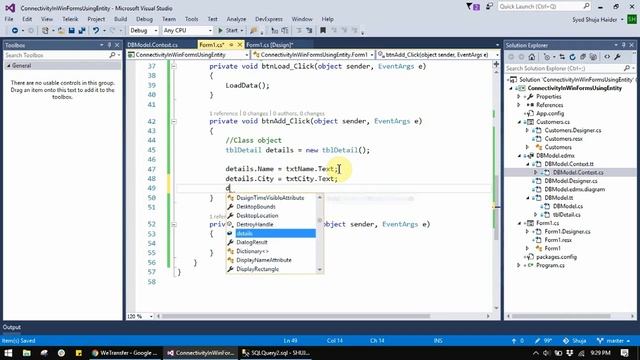Collapse btnLoad_Click method outline box

coord(174,66)
